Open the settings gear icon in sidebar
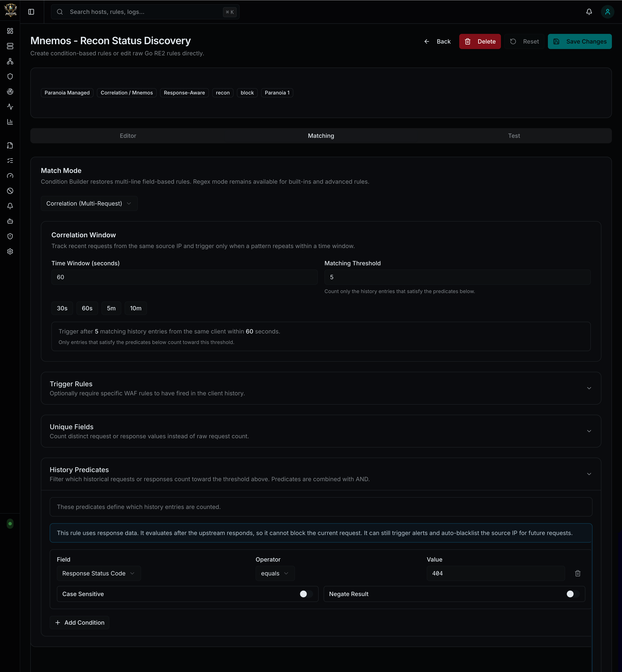This screenshot has height=672, width=622. click(x=10, y=251)
